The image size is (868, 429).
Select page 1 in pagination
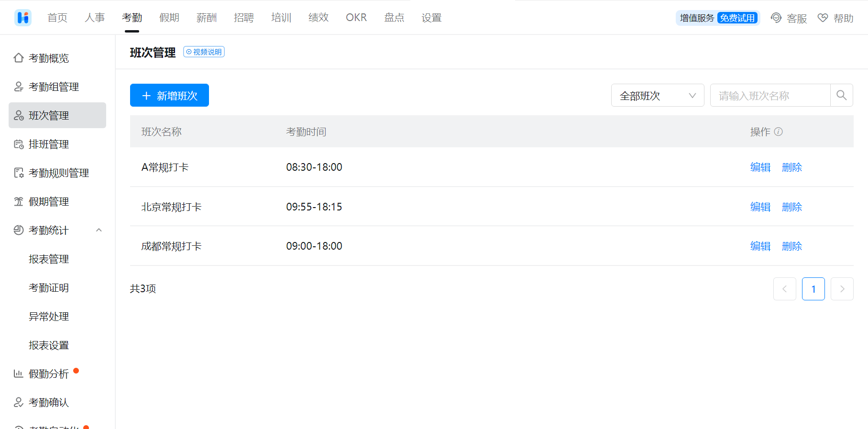point(813,289)
